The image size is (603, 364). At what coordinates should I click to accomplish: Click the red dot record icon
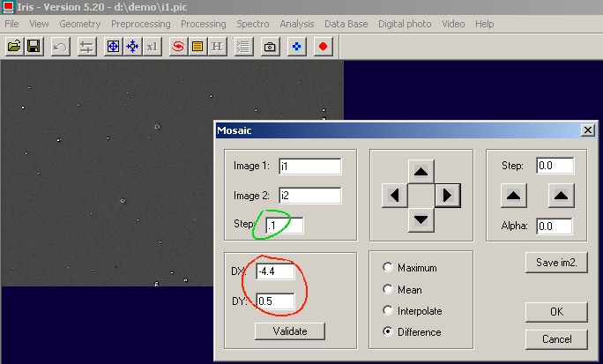pyautogui.click(x=323, y=47)
